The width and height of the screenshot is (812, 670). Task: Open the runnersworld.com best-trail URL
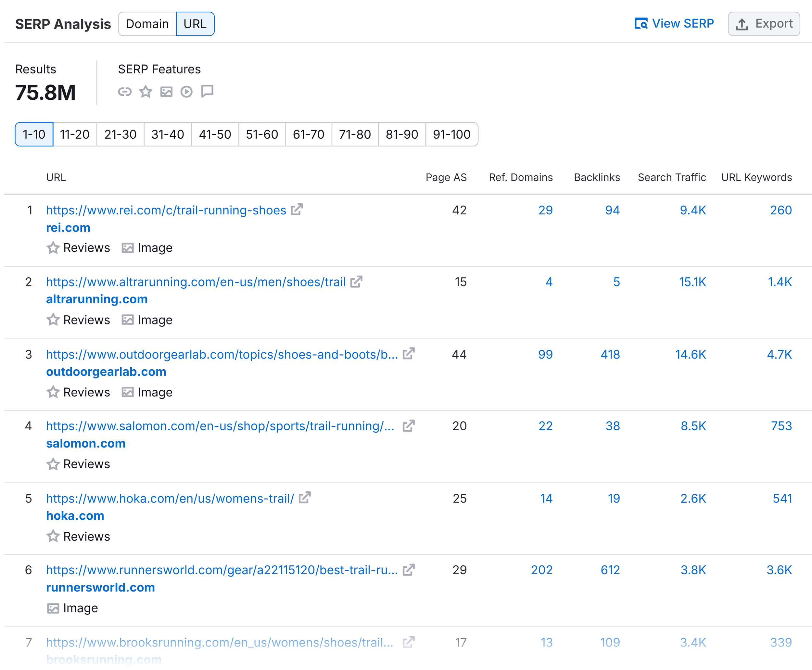[222, 570]
